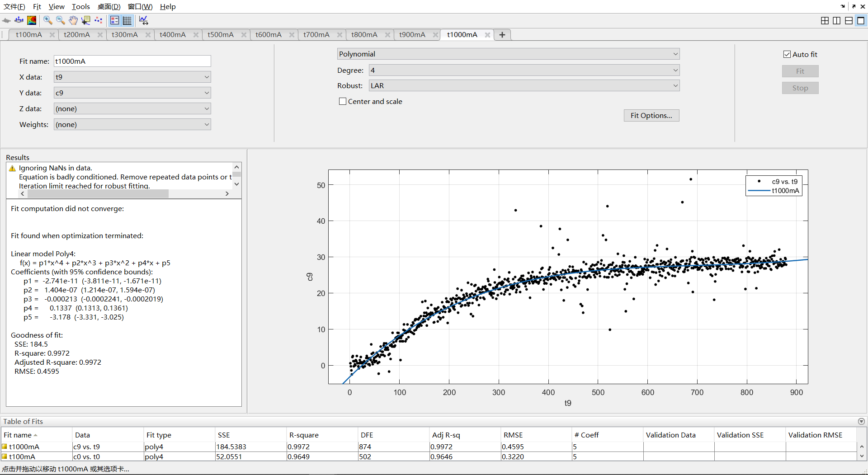Open the 文件(F) menu
The image size is (868, 475).
click(x=14, y=6)
